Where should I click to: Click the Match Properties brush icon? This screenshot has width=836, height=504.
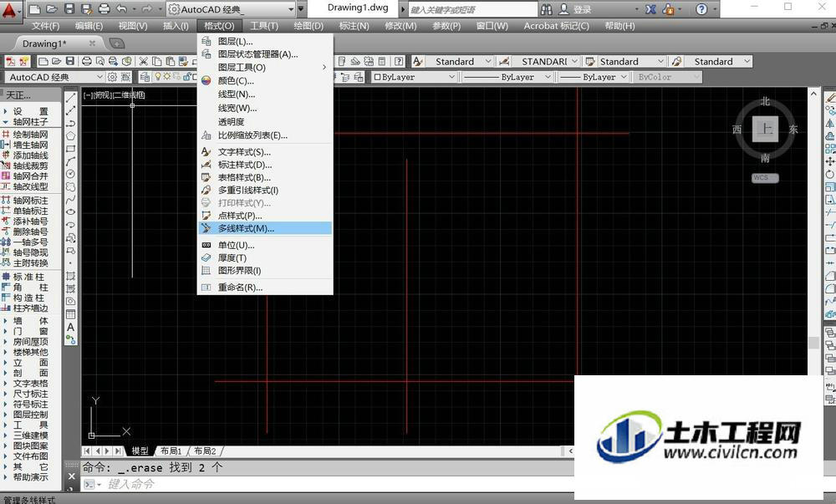point(183,61)
